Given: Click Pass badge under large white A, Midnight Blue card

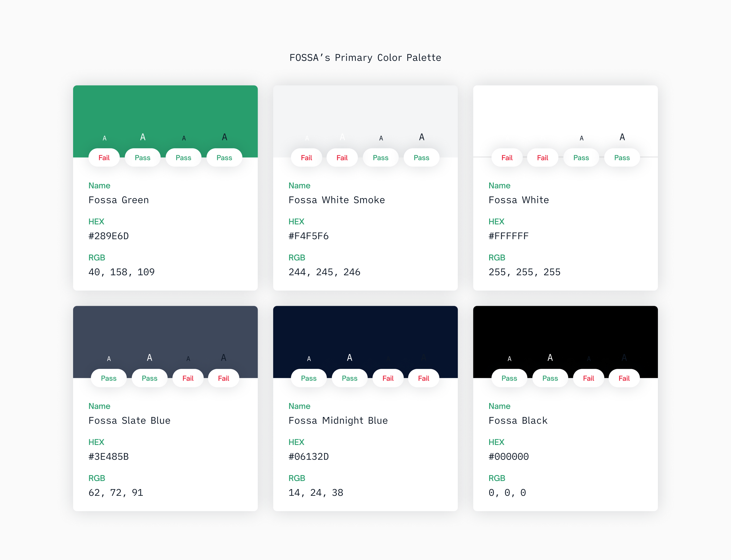Looking at the screenshot, I should pyautogui.click(x=350, y=378).
